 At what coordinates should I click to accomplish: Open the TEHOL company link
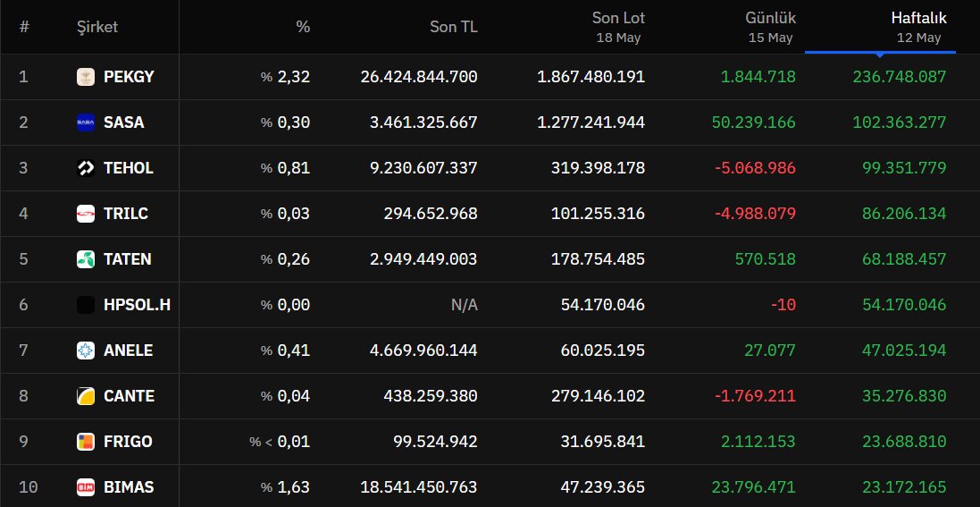(x=128, y=168)
